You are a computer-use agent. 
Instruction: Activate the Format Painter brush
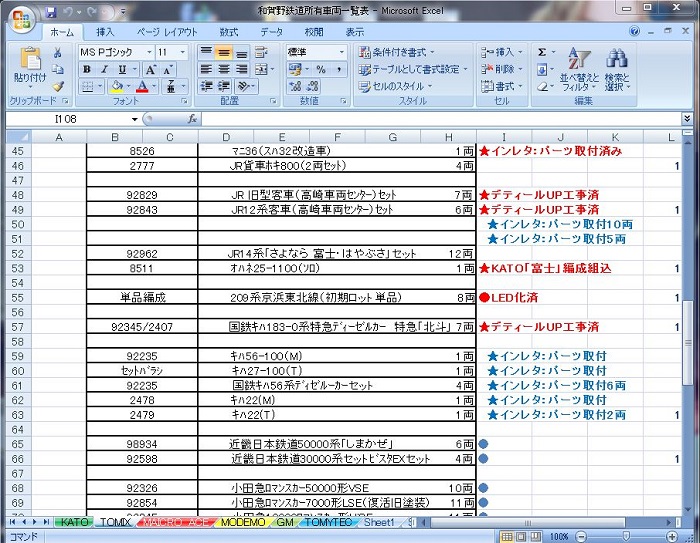(58, 86)
